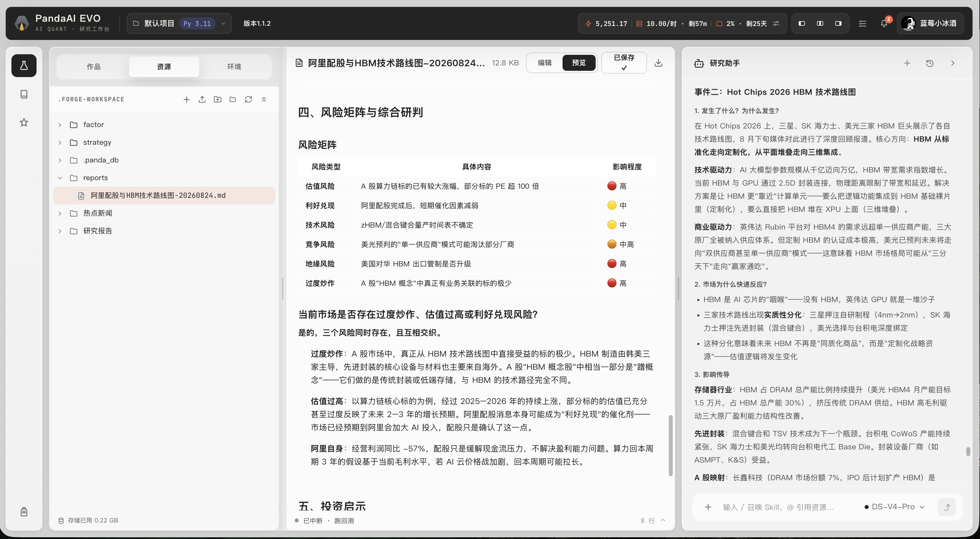
Task: Switch to split center layout icon
Action: point(820,23)
